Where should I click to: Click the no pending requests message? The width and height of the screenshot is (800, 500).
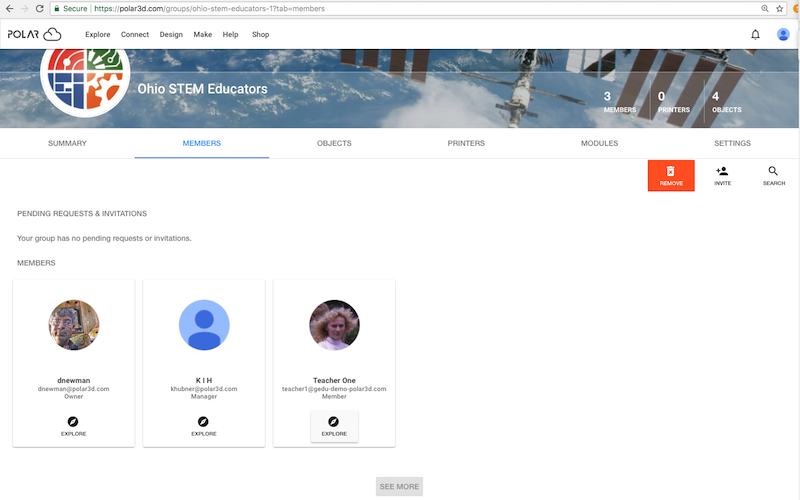pos(104,238)
